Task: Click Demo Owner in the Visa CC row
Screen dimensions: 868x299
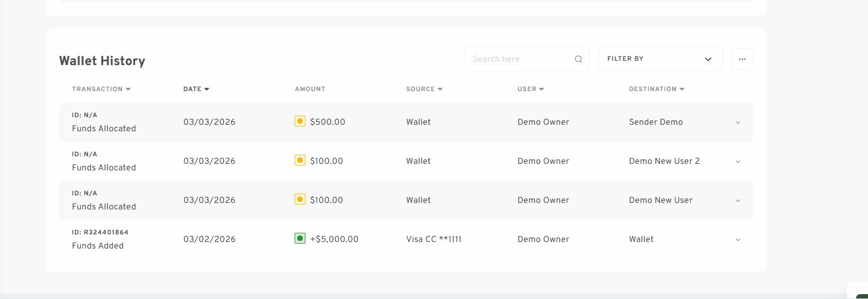Action: click(543, 239)
